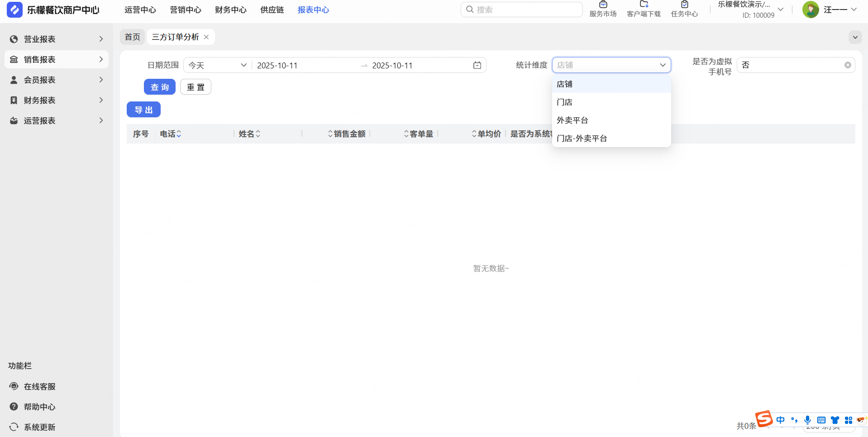Click 系统更新 refresh icon

pyautogui.click(x=14, y=427)
